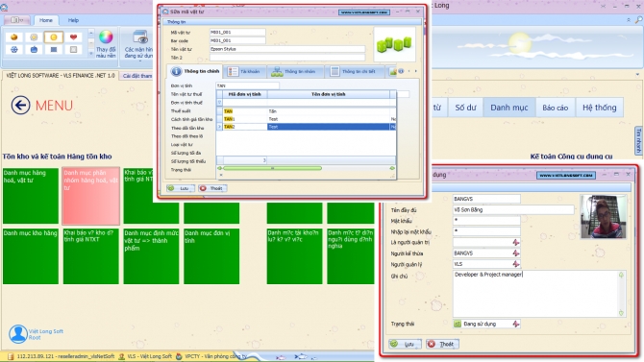Click the VLS - Việt Long Soft status entry
The width and height of the screenshot is (644, 362).
coord(145,356)
